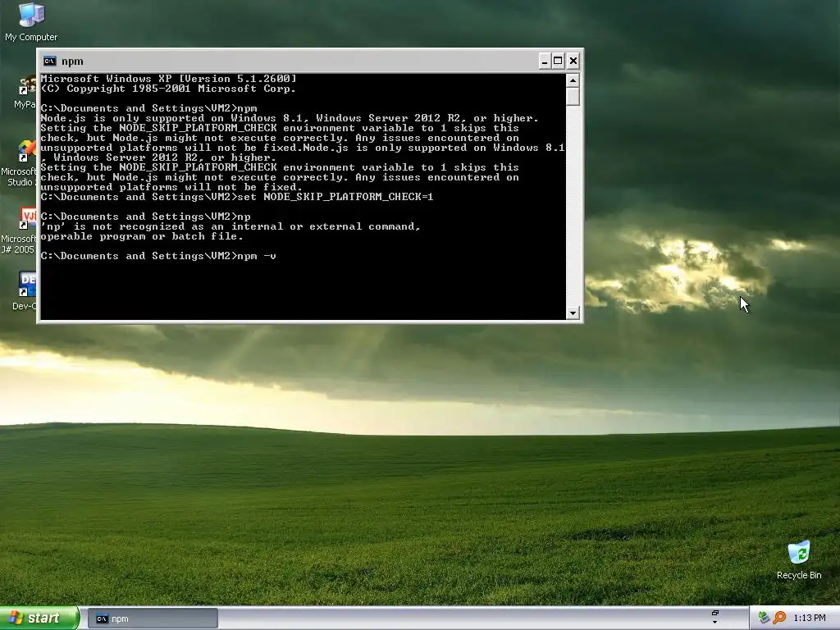Viewport: 840px width, 630px height.
Task: Click the 'operable program or batch file.' line
Action: (142, 236)
